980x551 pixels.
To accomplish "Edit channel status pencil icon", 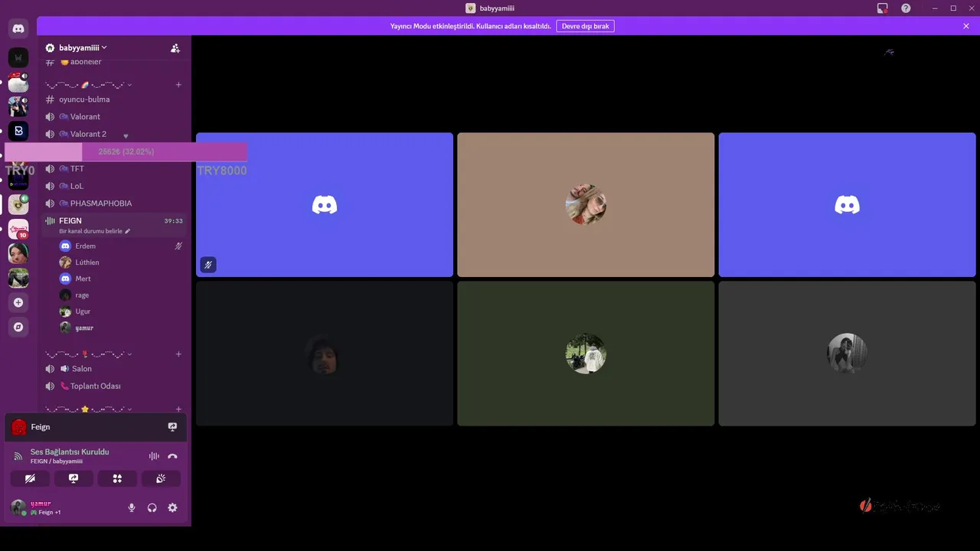I will tap(128, 231).
